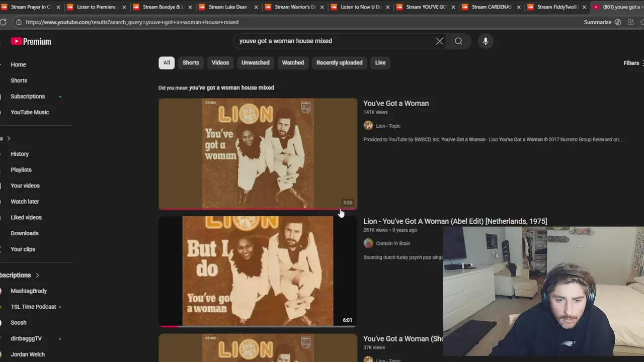Image resolution: width=644 pixels, height=362 pixels.
Task: Expand the Subscriptions section chevron
Action: coord(37,275)
